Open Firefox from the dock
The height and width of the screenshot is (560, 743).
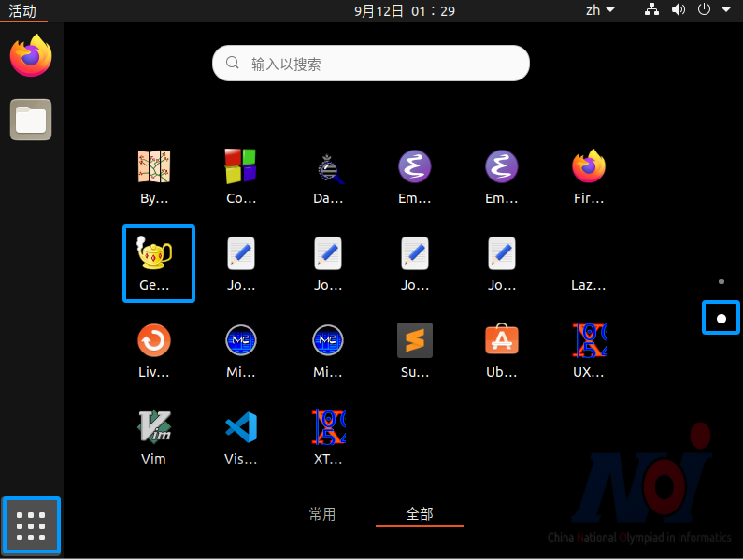pyautogui.click(x=31, y=55)
